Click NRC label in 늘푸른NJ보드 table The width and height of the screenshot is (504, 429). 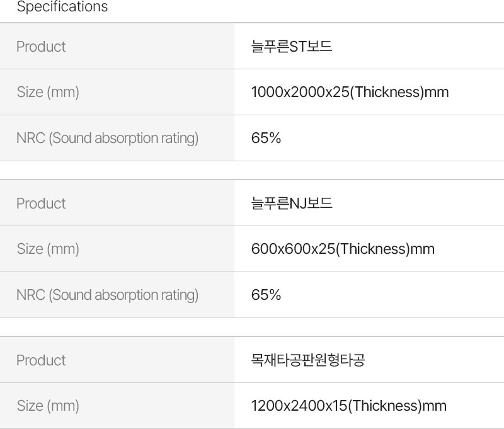[107, 295]
